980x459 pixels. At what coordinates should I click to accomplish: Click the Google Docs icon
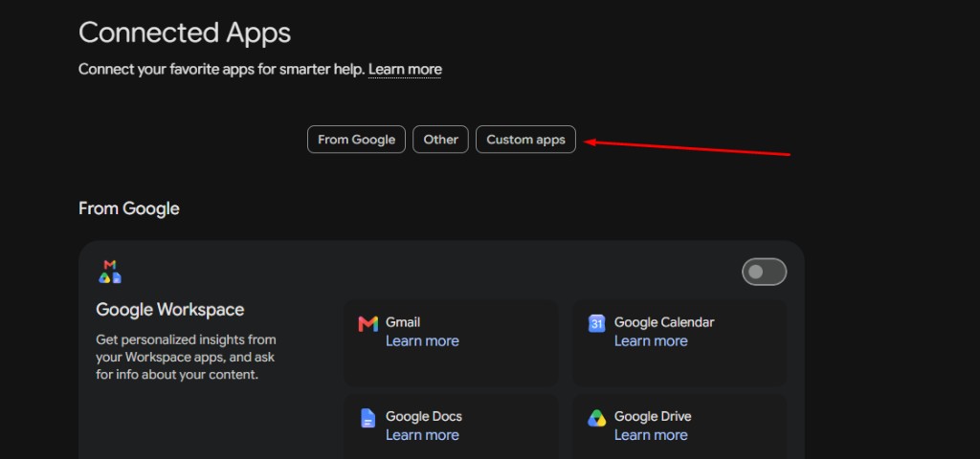[368, 418]
